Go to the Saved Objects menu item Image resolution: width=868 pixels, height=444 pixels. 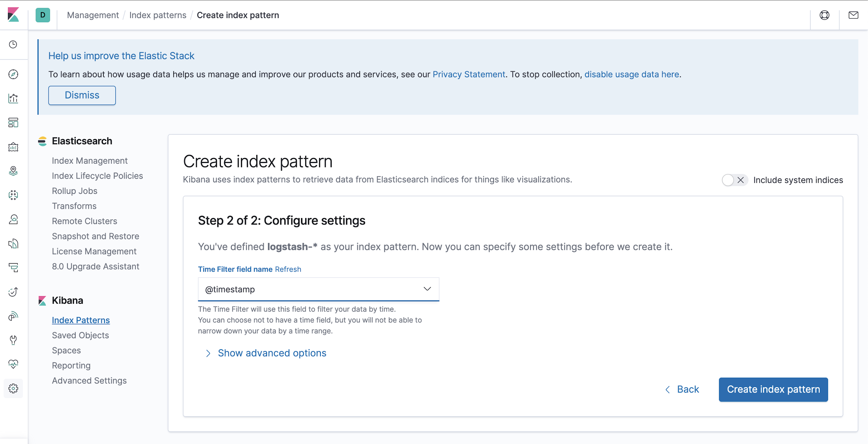click(x=80, y=335)
